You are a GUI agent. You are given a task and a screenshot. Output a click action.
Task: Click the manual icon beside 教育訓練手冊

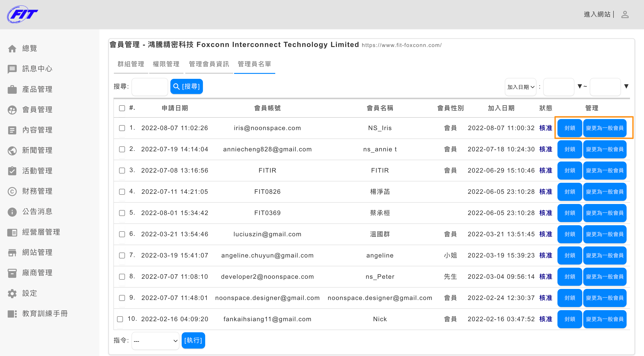[12, 314]
